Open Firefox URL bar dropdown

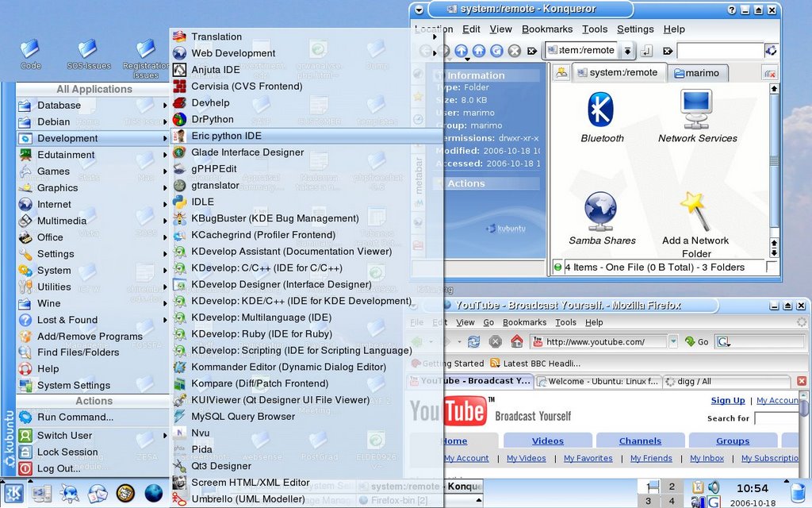coord(672,341)
